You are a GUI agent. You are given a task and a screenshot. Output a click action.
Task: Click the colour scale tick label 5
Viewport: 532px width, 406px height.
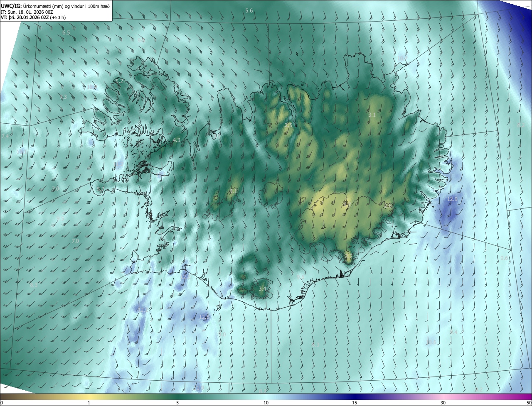pyautogui.click(x=177, y=403)
